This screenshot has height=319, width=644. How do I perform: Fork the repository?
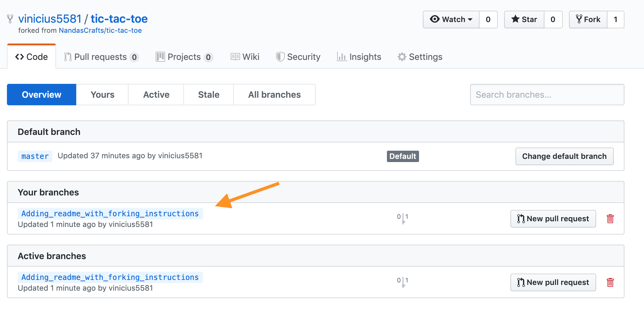pyautogui.click(x=588, y=20)
